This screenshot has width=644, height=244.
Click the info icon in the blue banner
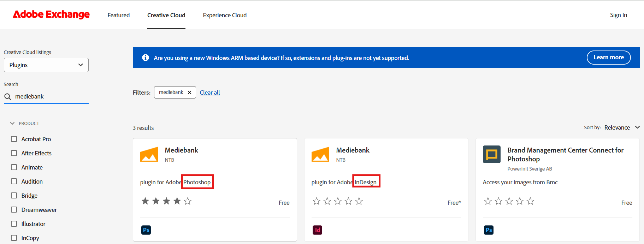[x=146, y=58]
